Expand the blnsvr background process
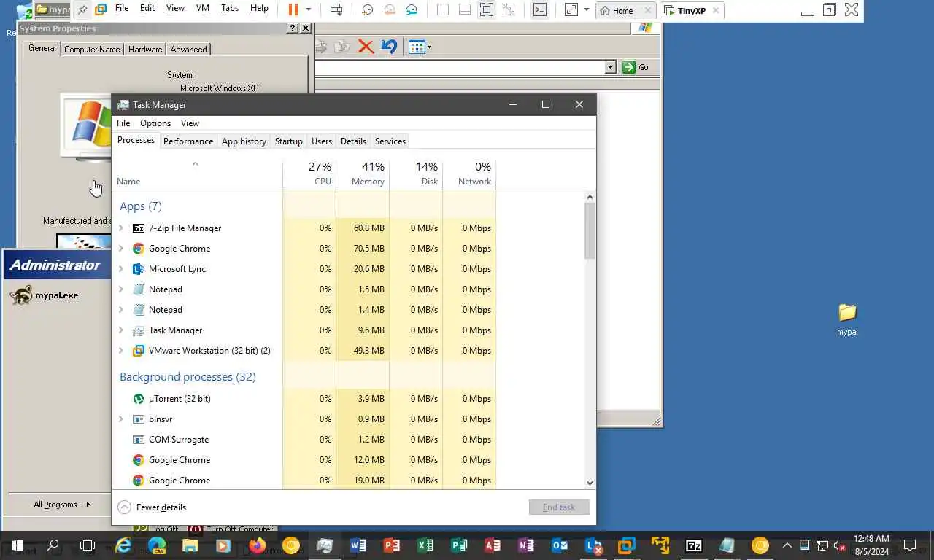 [x=121, y=419]
